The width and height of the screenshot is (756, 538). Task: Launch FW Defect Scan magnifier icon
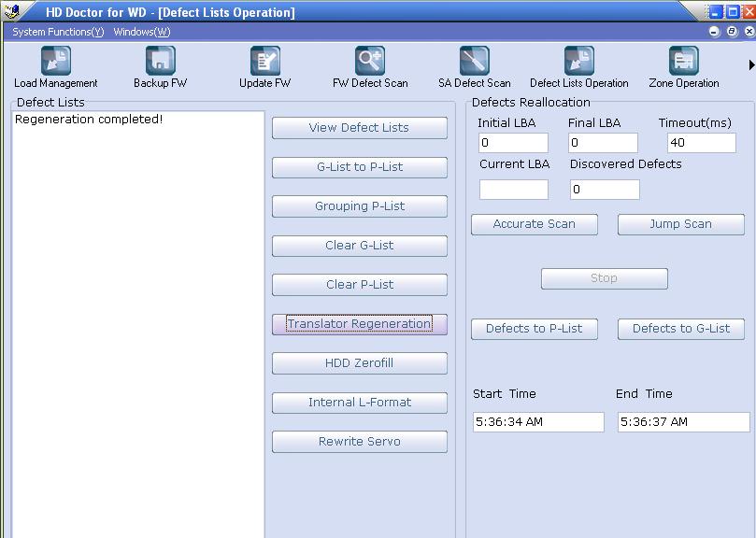[370, 61]
